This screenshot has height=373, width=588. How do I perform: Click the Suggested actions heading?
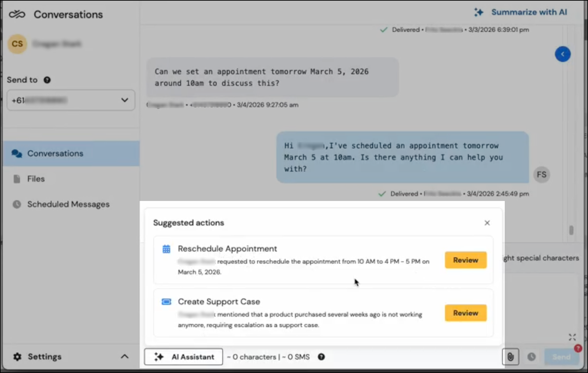pos(188,223)
